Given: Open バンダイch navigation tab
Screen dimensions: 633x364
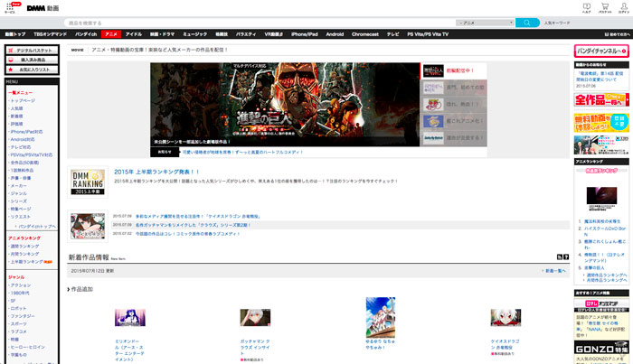Looking at the screenshot, I should point(86,34).
